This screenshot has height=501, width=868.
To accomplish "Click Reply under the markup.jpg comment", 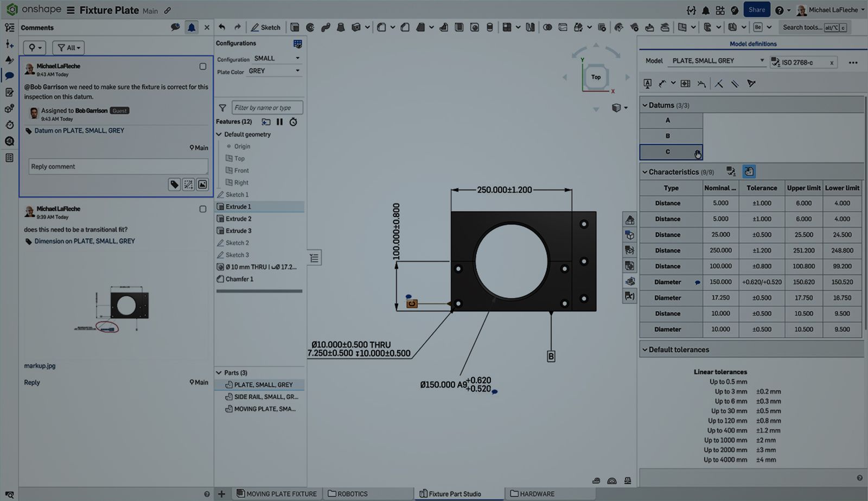I will coord(32,382).
